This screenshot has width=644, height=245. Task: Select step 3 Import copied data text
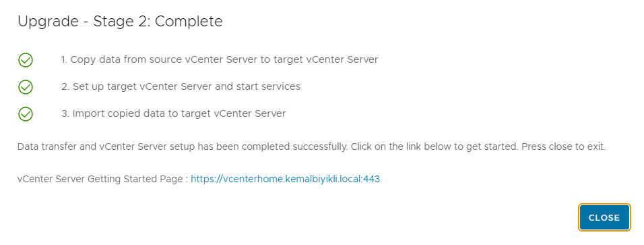pos(173,113)
